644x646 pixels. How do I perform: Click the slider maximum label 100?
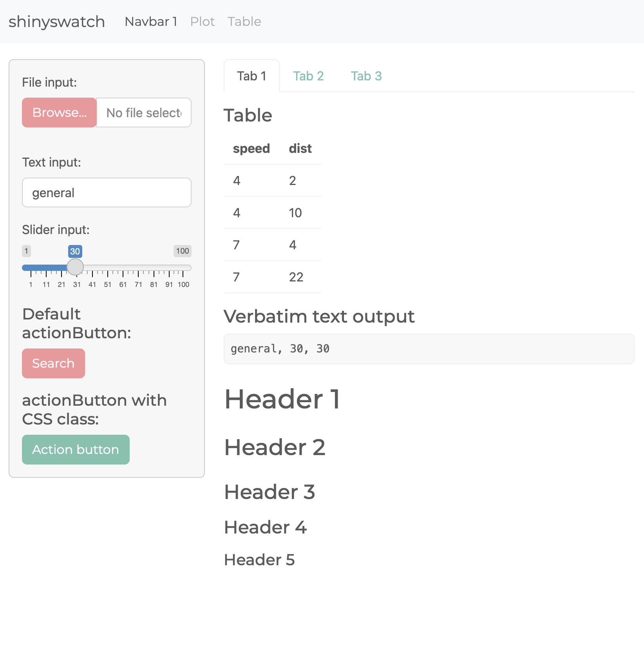coord(182,251)
